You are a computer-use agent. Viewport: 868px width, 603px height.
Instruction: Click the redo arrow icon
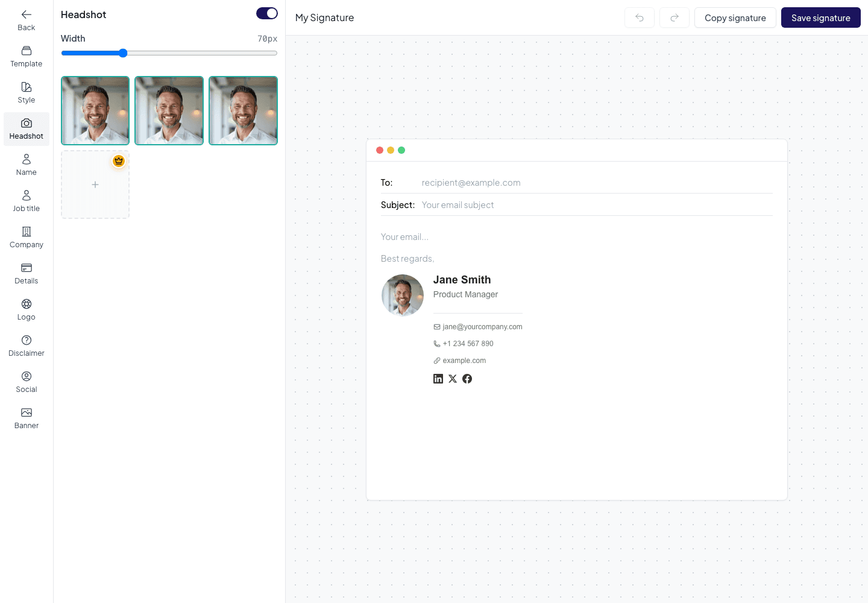(675, 18)
